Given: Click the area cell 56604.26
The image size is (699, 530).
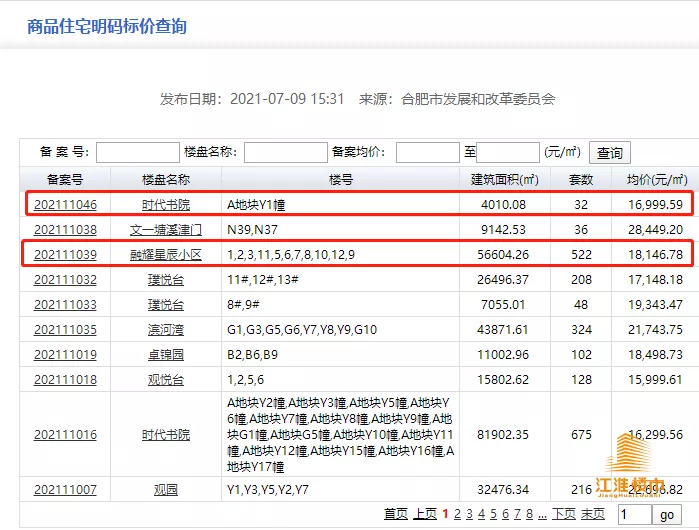Looking at the screenshot, I should [503, 255].
